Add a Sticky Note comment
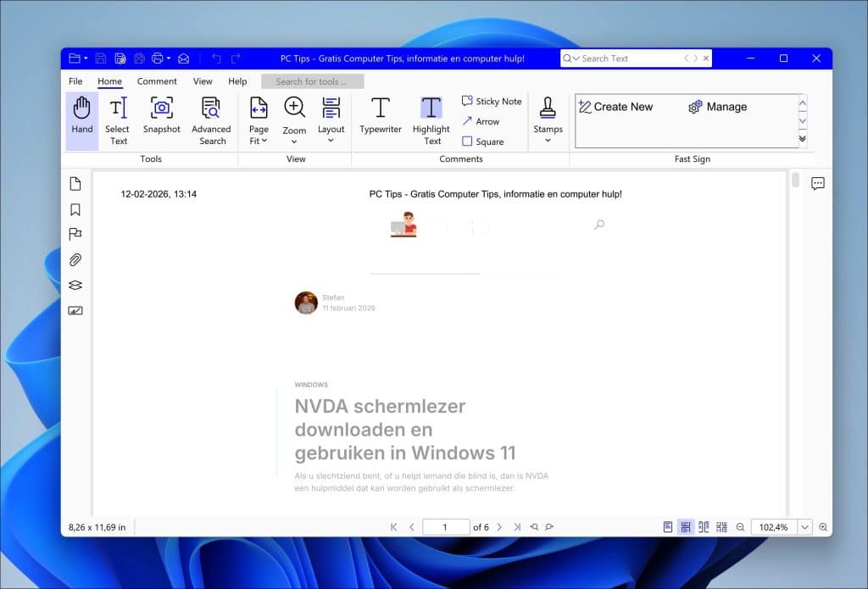Image resolution: width=868 pixels, height=589 pixels. (492, 101)
